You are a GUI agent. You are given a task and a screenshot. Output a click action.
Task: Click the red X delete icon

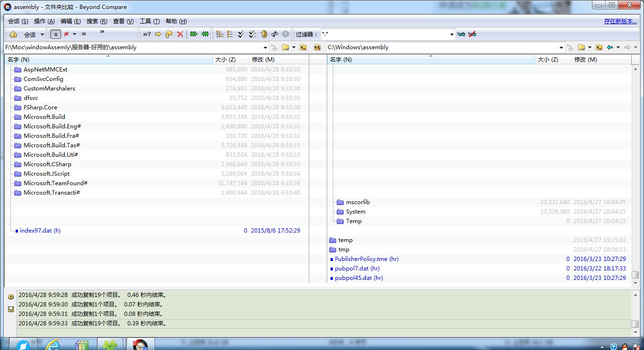(180, 34)
